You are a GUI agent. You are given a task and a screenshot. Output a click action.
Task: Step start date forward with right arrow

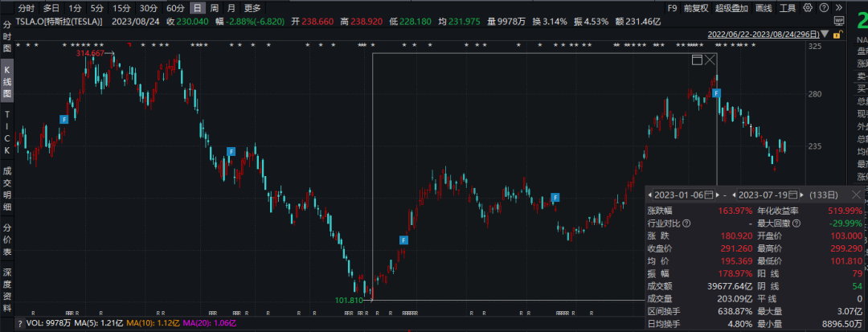pyautogui.click(x=718, y=195)
